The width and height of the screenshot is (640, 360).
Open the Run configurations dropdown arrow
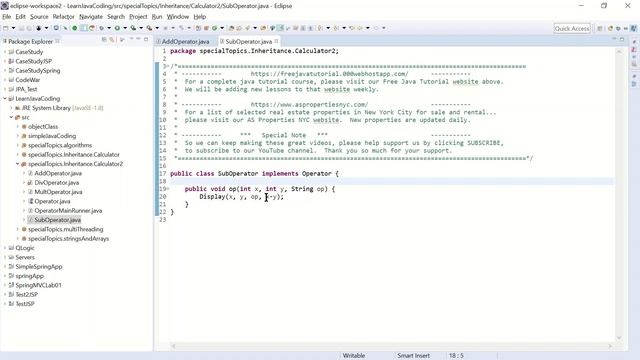pyautogui.click(x=125, y=28)
